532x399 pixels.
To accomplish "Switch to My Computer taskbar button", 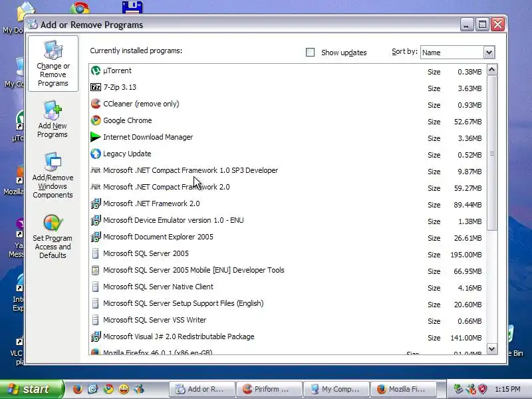I will point(336,389).
